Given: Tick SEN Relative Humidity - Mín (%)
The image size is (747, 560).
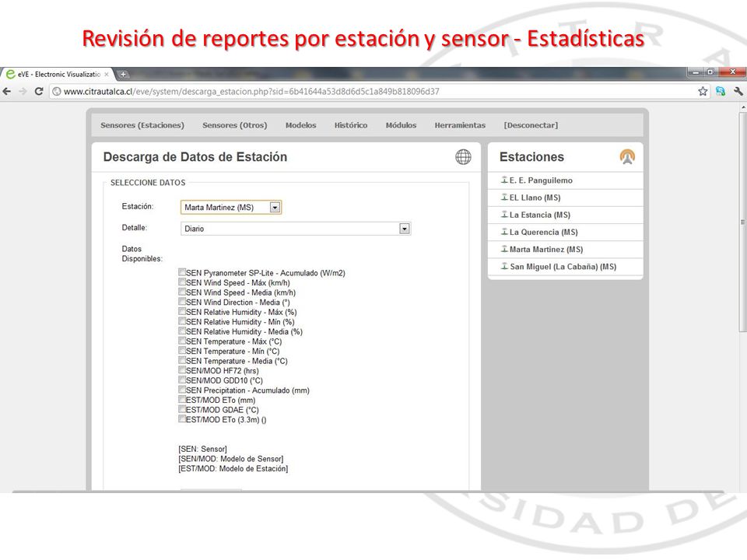Looking at the screenshot, I should (182, 320).
